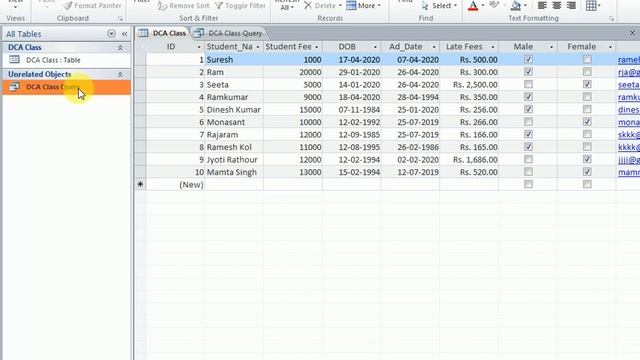Screen dimensions: 640x360
Task: Click the select-all box left of ID header
Action: [x=140, y=47]
